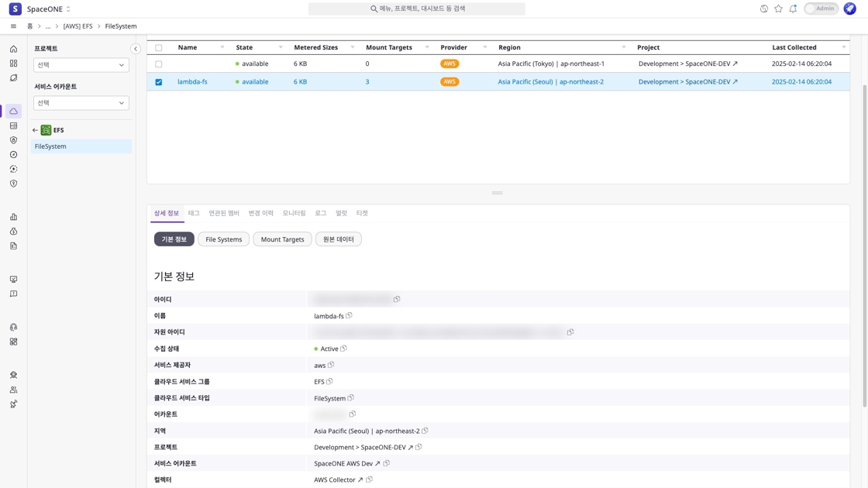Toggle the Admin mode switch

coord(820,9)
